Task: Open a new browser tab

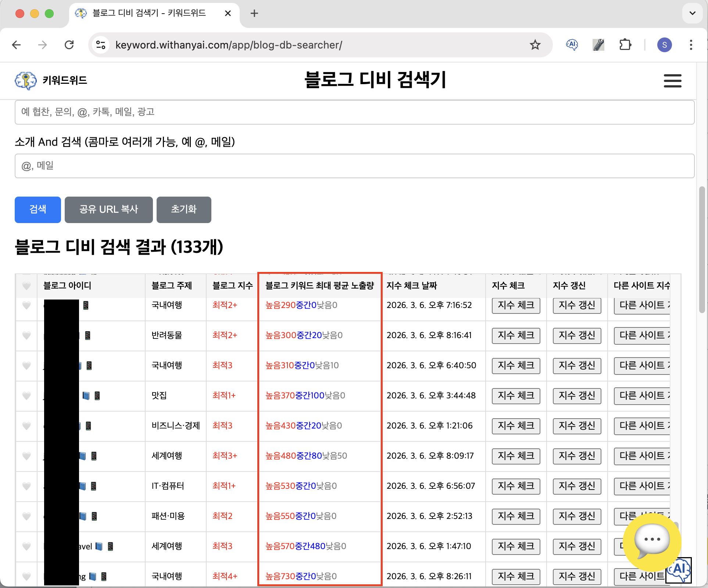Action: tap(254, 14)
